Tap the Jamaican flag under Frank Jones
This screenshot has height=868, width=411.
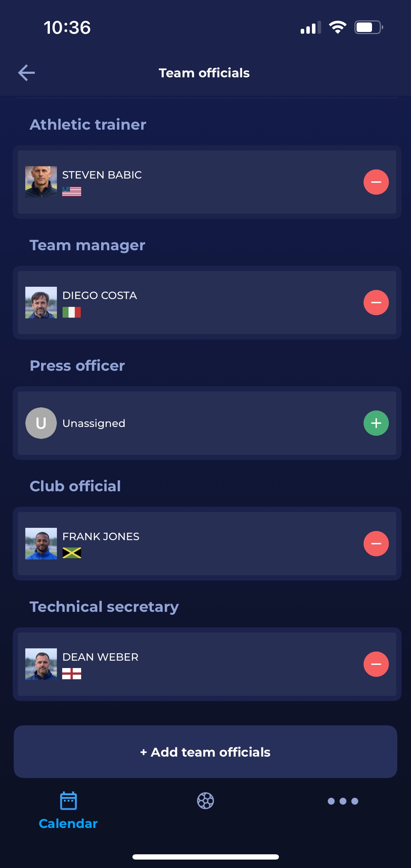tap(72, 553)
